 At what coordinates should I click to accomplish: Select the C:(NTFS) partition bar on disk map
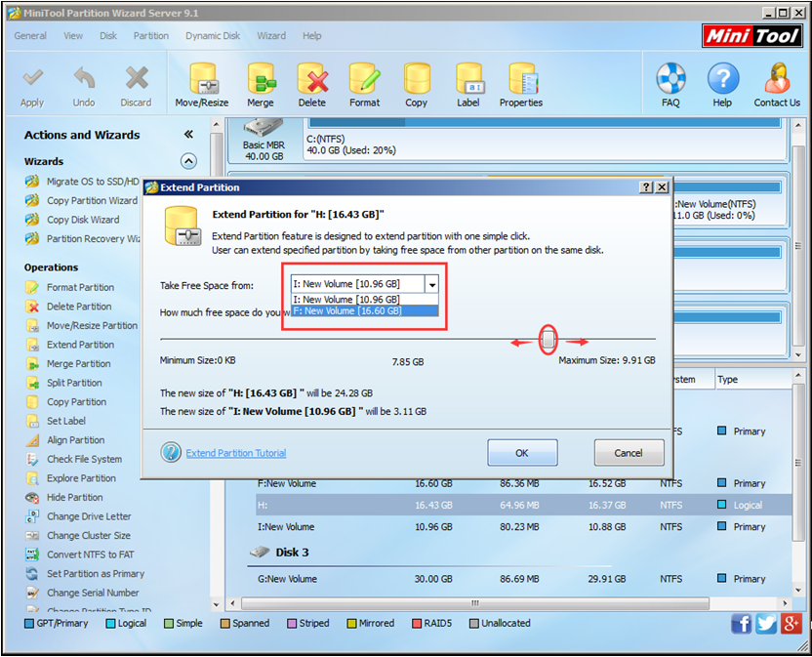(x=545, y=139)
